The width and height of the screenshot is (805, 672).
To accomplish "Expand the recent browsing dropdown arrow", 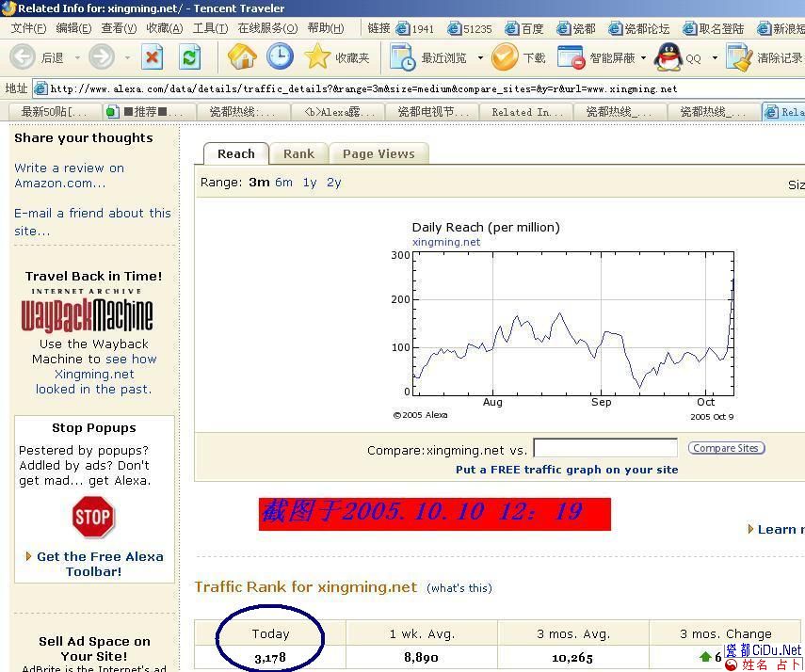I will [480, 58].
